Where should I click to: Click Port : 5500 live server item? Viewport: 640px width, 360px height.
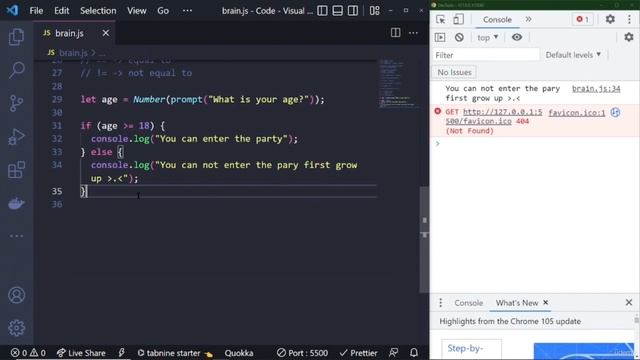click(302, 353)
